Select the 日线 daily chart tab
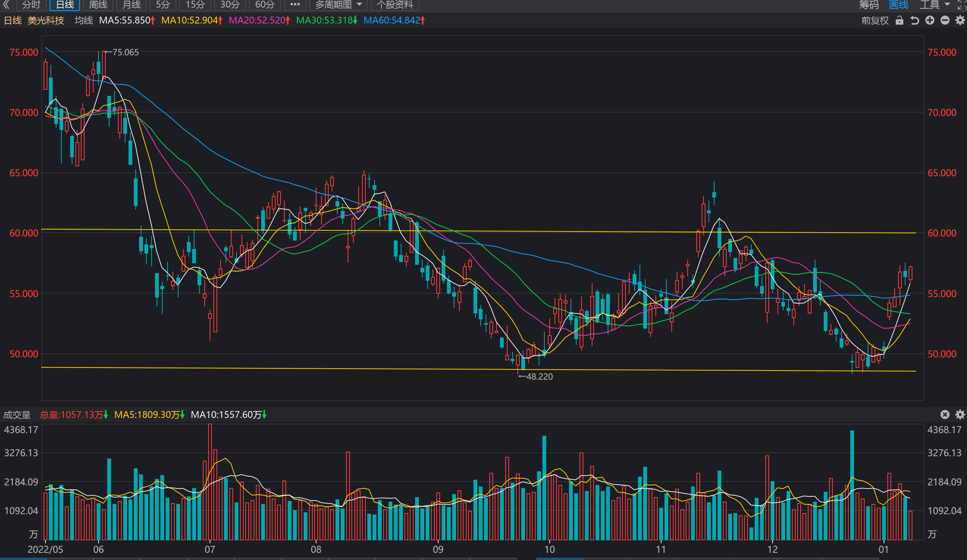 coord(64,5)
